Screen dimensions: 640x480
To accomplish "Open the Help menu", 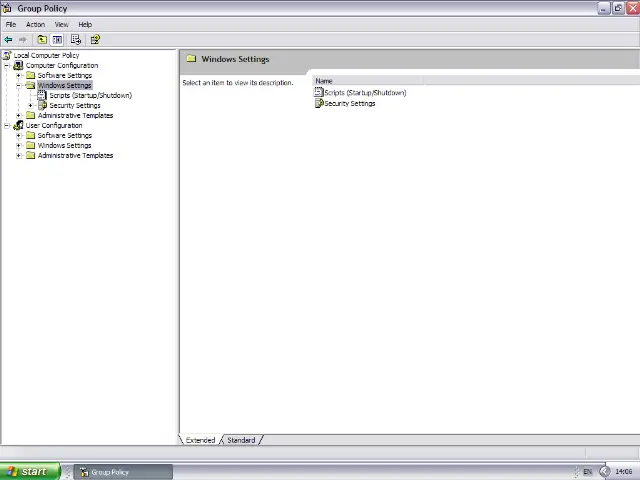I will pos(85,24).
